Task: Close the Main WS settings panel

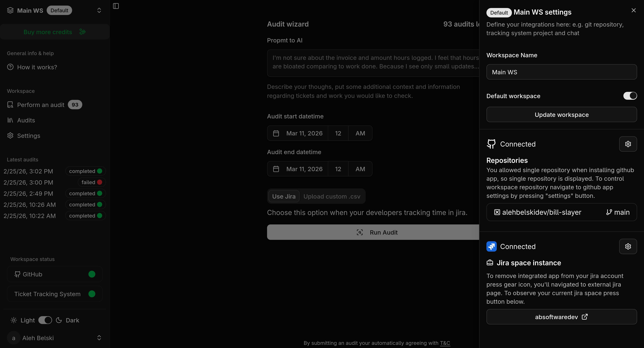Action: pyautogui.click(x=633, y=10)
